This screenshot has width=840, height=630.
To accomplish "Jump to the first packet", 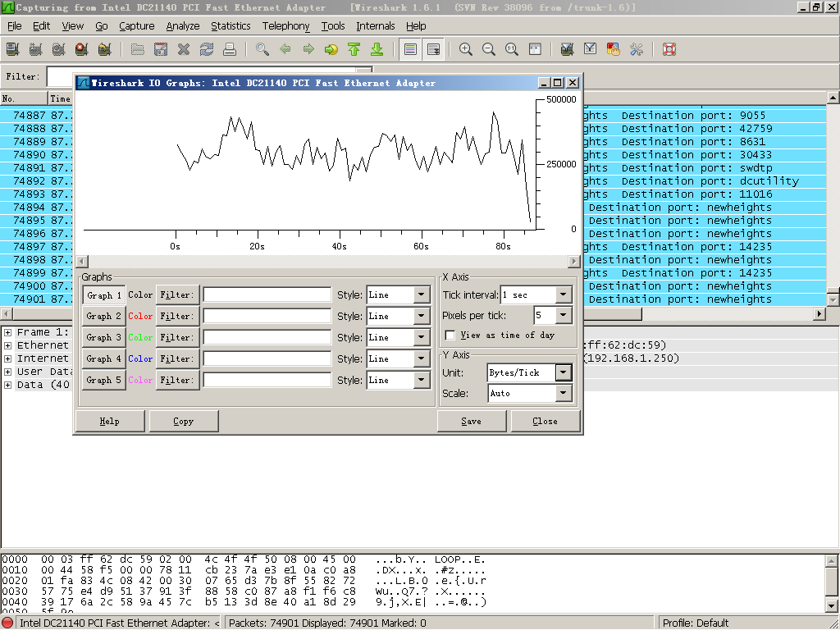I will click(354, 49).
